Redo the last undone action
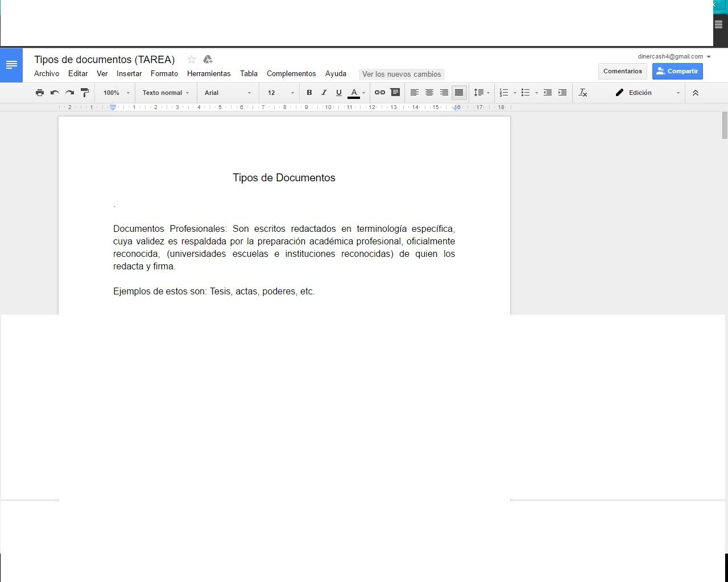Image resolution: width=728 pixels, height=582 pixels. (x=69, y=93)
